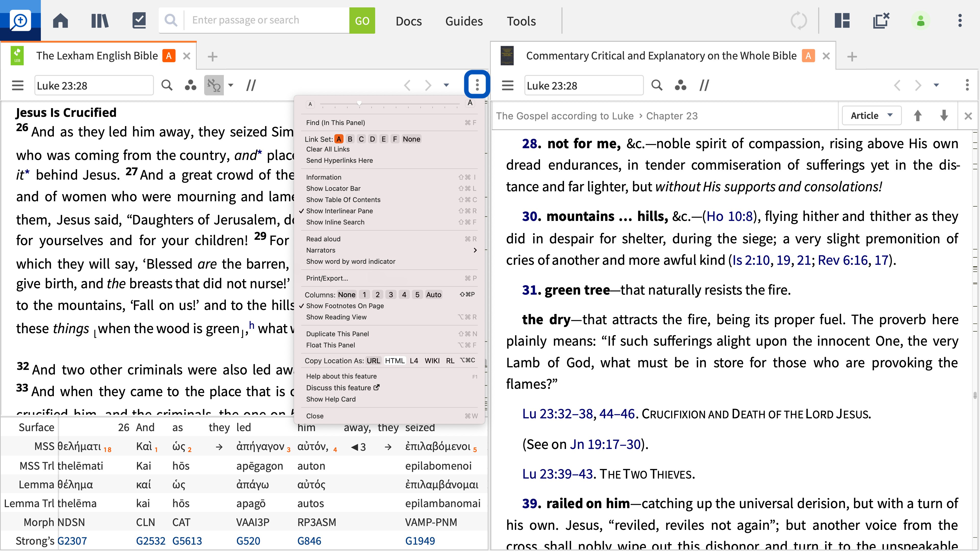
Task: Open the Article navigation dropdown
Action: [871, 116]
